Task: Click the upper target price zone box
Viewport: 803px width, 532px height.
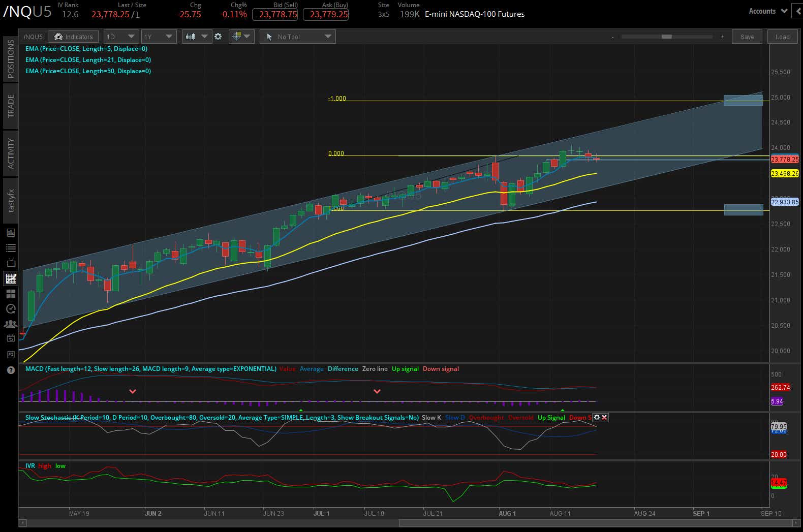Action: [743, 100]
